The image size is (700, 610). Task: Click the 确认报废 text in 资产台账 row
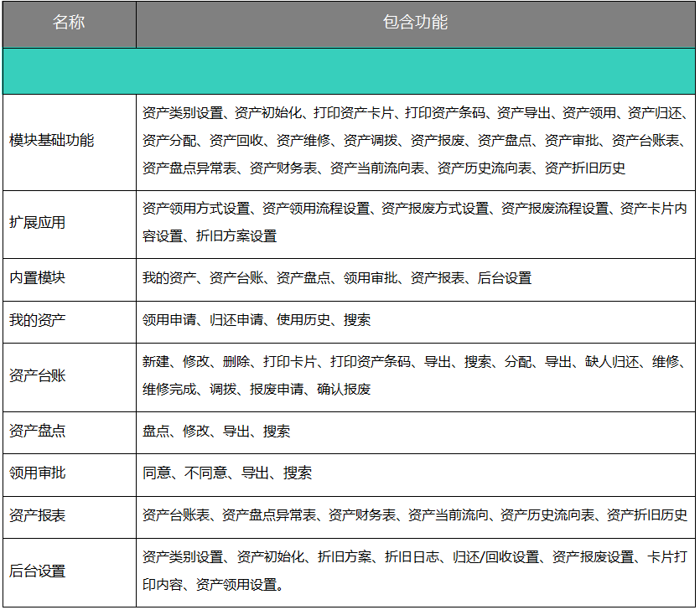click(x=344, y=389)
